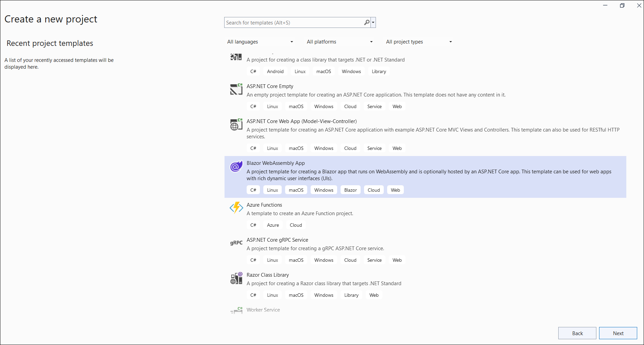Image resolution: width=644 pixels, height=345 pixels.
Task: Minimize the Create a new project window
Action: (605, 5)
